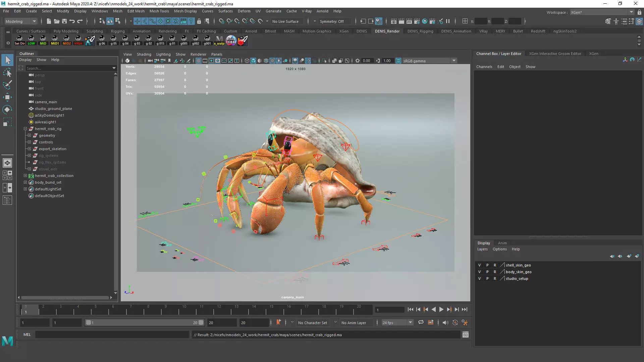Screen dimensions: 644x362
Task: Toggle timeline audio speaker icon
Action: click(x=445, y=322)
